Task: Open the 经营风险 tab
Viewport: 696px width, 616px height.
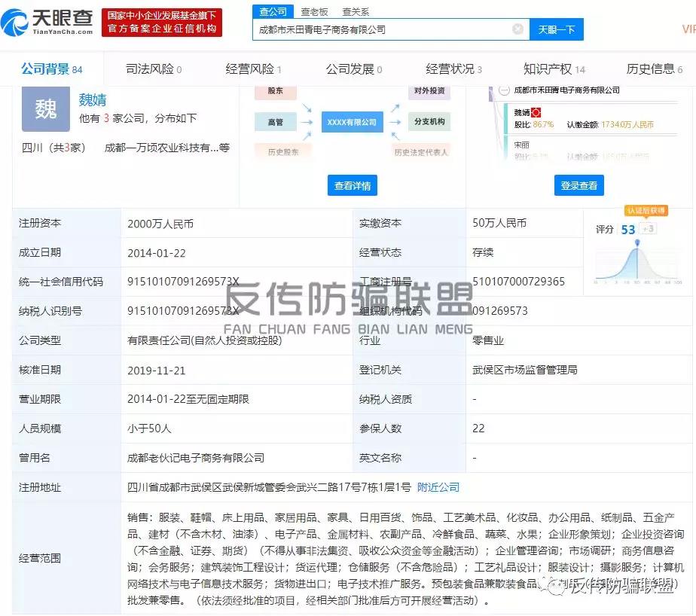Action: [253, 69]
